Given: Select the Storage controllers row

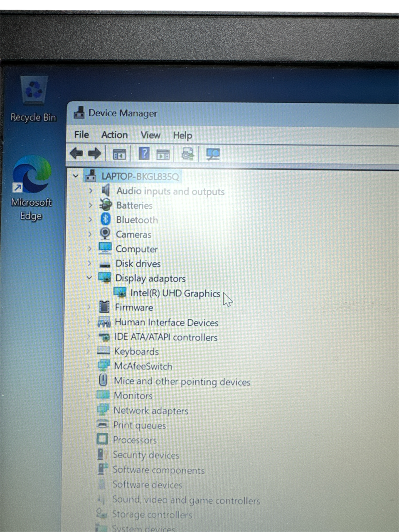Looking at the screenshot, I should (152, 515).
